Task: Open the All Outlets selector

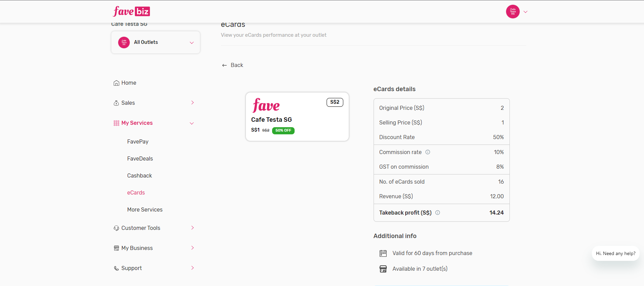Action: (156, 42)
